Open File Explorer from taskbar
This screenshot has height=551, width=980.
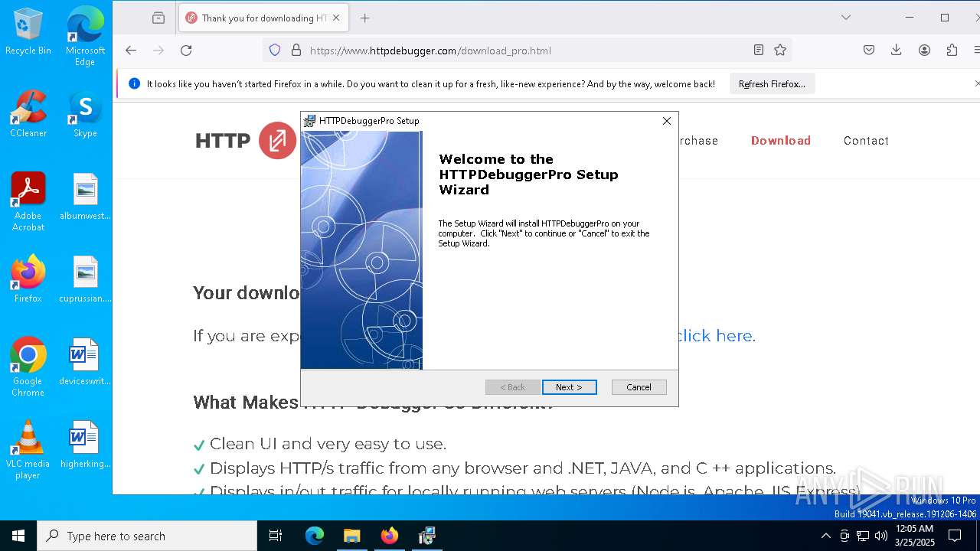coord(351,536)
